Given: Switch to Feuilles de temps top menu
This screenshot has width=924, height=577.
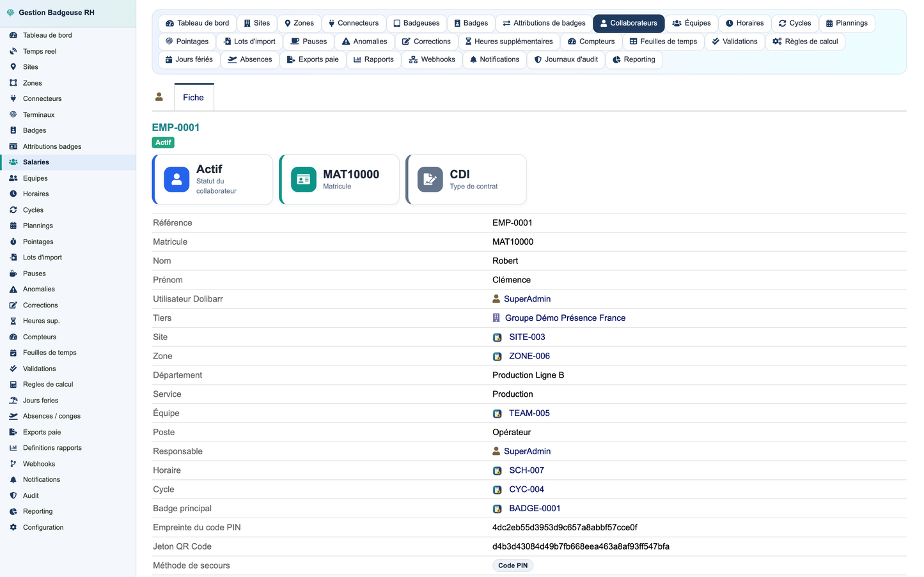Looking at the screenshot, I should 663,42.
